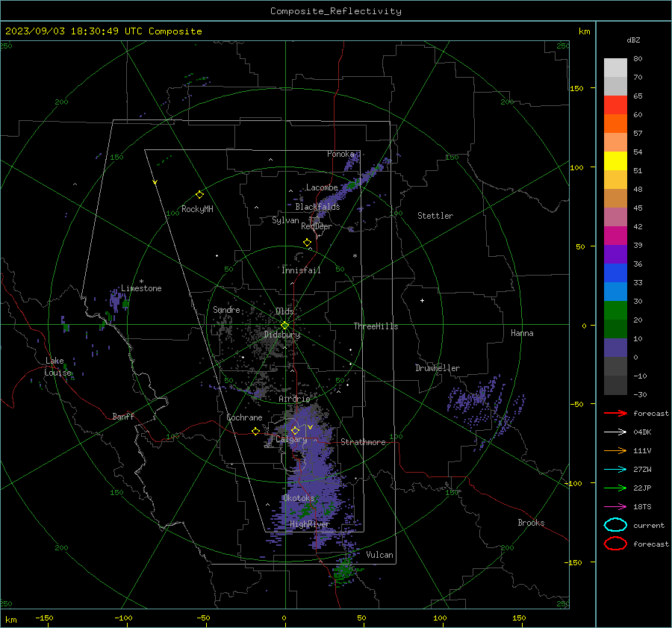672x628 pixels.
Task: Click the yellow radar-site diamond at Olds
Action: tap(284, 326)
